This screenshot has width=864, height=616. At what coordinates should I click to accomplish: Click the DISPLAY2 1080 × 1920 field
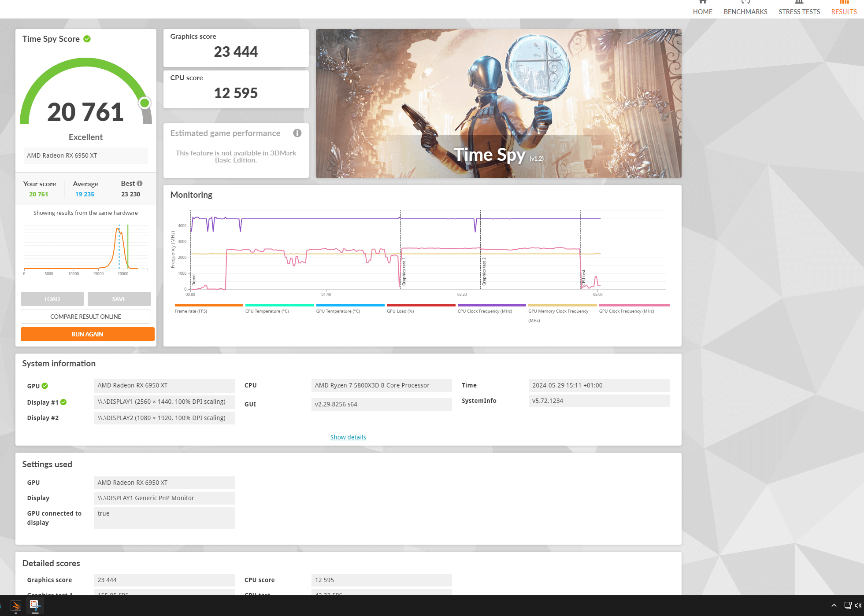click(x=164, y=418)
